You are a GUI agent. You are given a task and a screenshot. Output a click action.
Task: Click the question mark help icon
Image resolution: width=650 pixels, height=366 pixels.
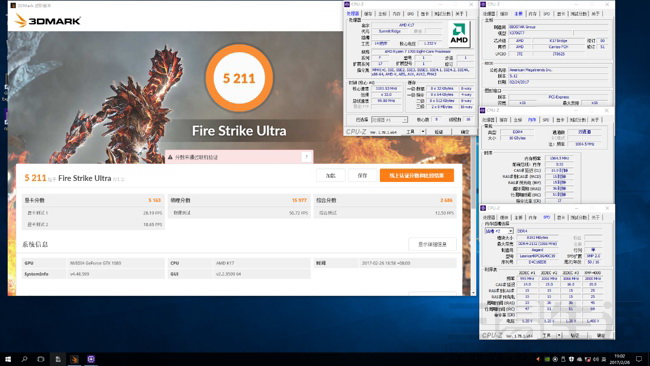tap(306, 157)
